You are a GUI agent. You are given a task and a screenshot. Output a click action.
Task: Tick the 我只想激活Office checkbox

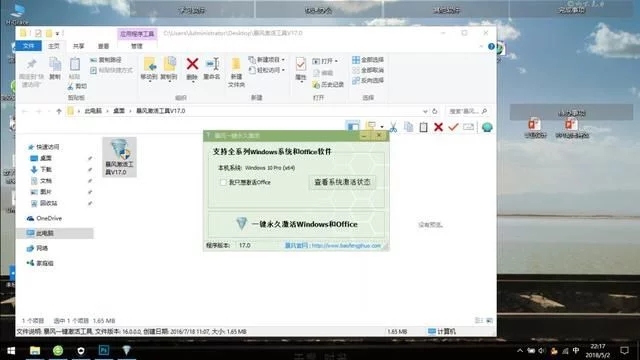(223, 182)
